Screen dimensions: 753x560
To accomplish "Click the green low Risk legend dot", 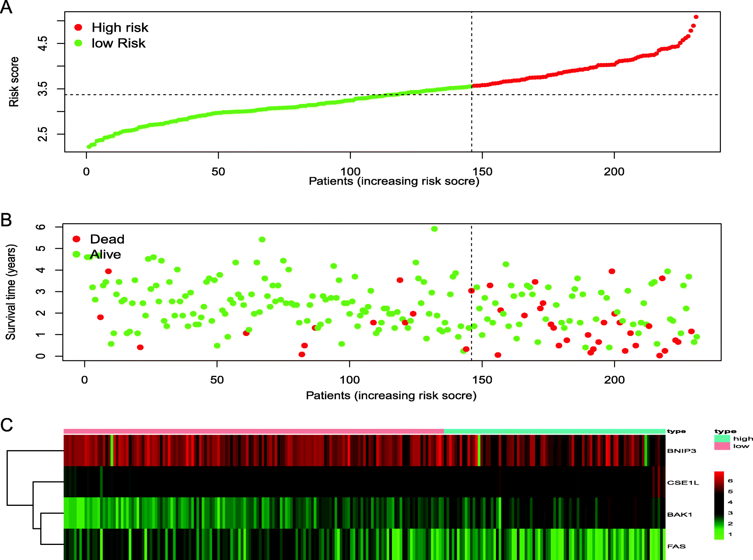I will (78, 43).
